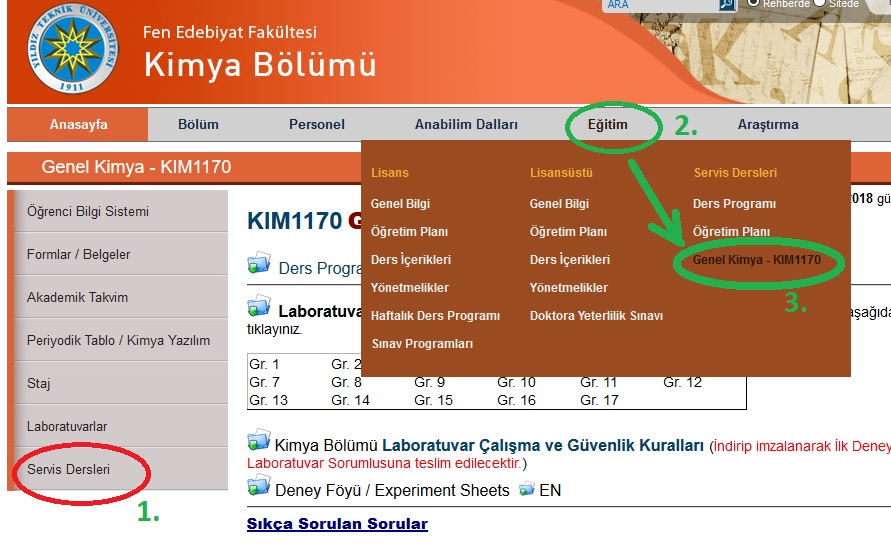The image size is (891, 545).
Task: Click folder icon next to EN
Action: point(526,489)
